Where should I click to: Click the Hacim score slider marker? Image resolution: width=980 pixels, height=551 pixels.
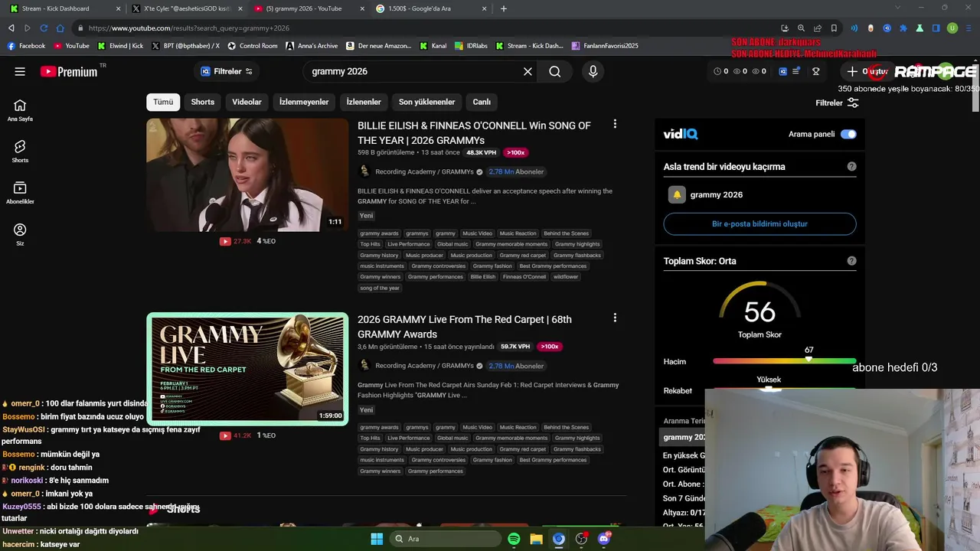808,358
